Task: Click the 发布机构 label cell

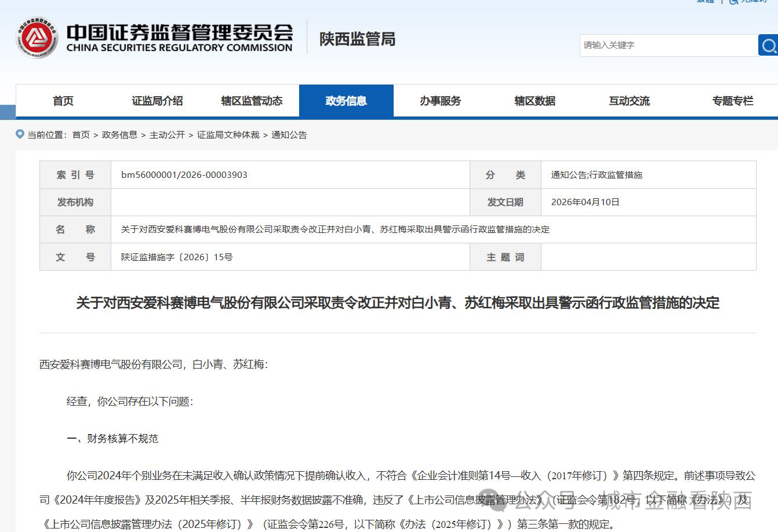Action: 75,202
